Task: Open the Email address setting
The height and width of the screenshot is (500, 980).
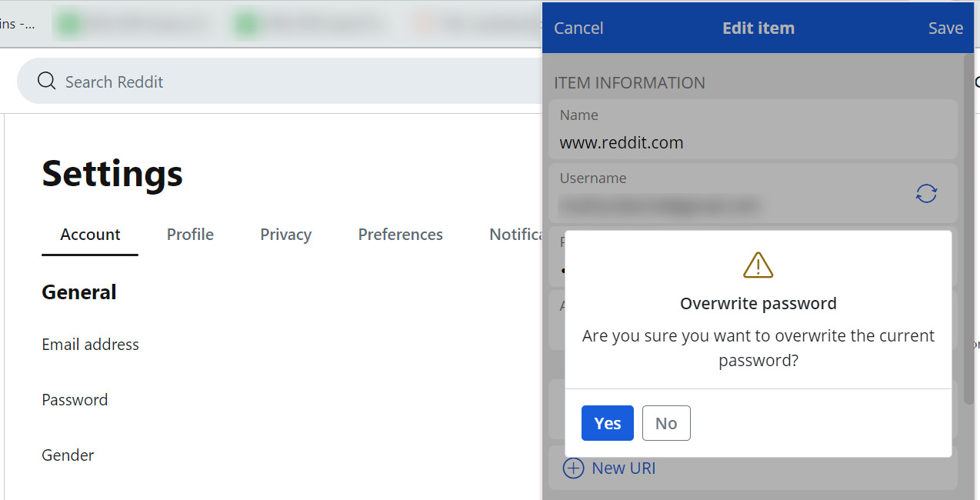Action: pyautogui.click(x=90, y=344)
